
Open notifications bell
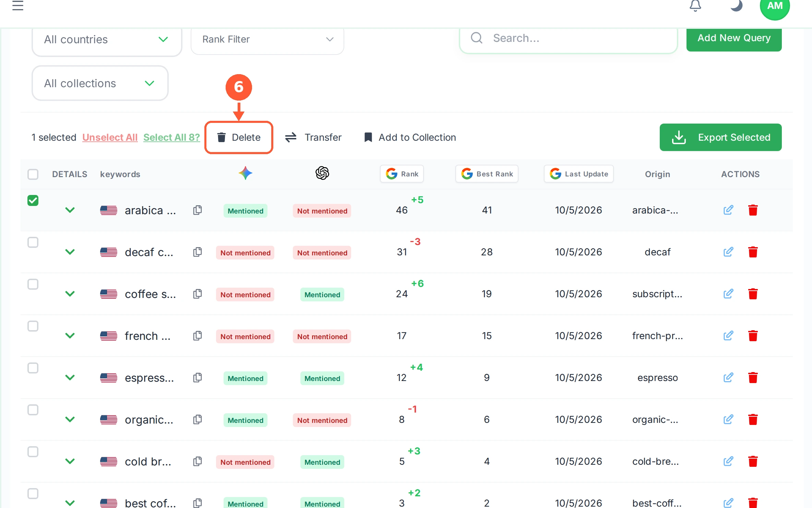click(x=695, y=5)
